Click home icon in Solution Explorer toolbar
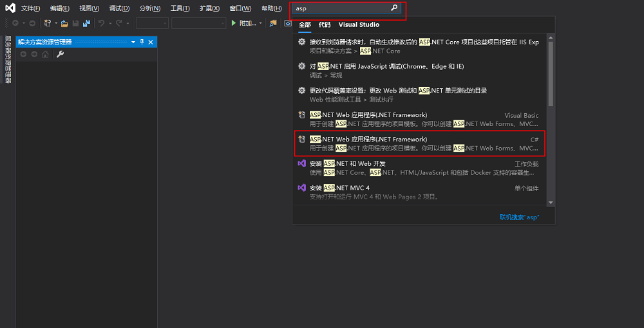Image resolution: width=644 pixels, height=328 pixels. (x=45, y=54)
